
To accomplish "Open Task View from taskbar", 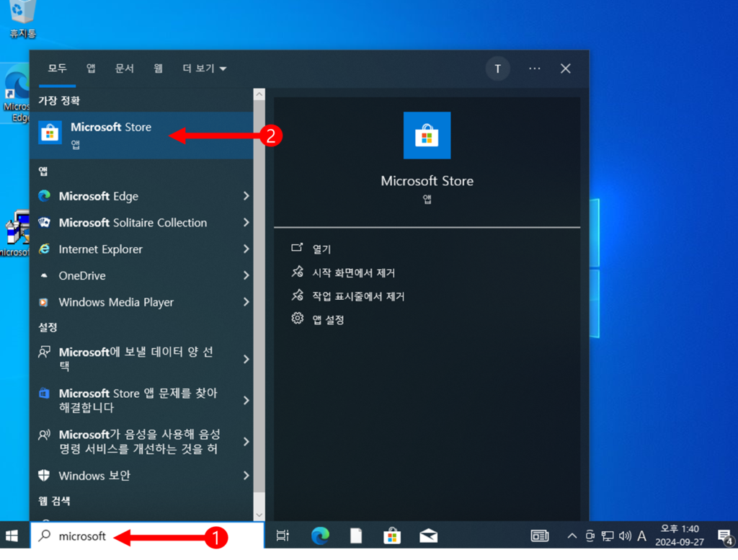I will [283, 535].
